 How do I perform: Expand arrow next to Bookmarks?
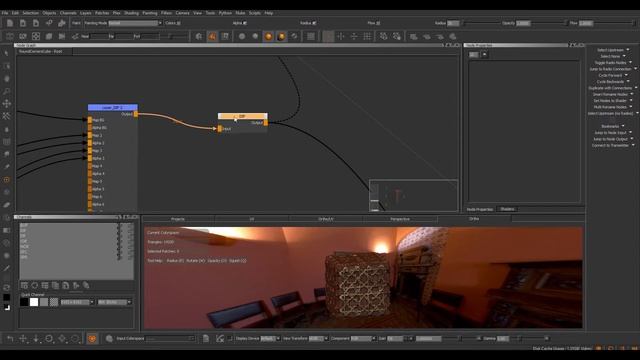(623, 126)
